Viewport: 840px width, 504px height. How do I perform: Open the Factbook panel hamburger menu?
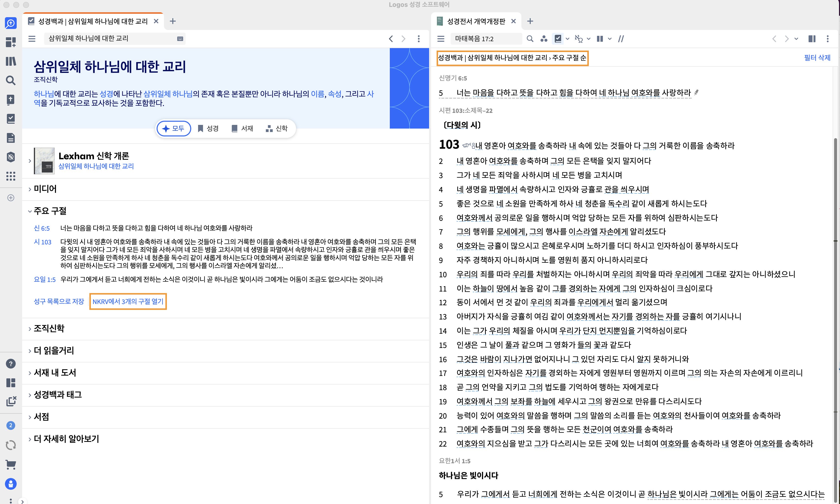[32, 39]
